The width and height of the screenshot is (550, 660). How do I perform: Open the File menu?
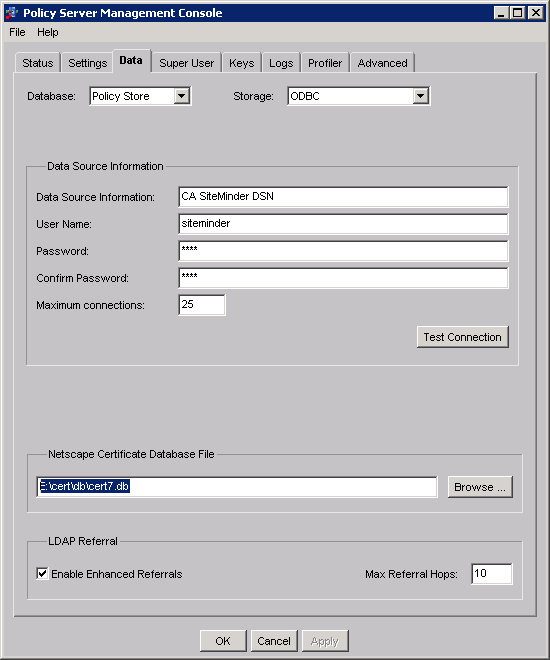click(x=17, y=32)
